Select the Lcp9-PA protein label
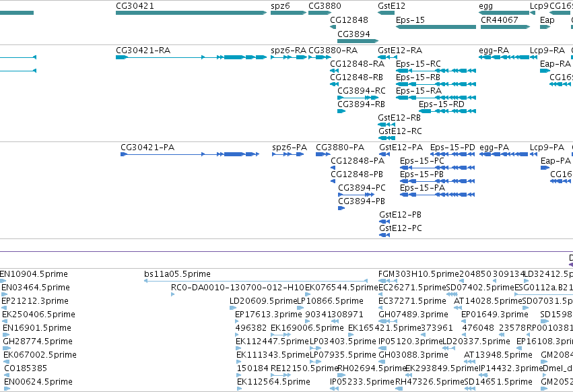The width and height of the screenshot is (573, 392). [x=547, y=148]
